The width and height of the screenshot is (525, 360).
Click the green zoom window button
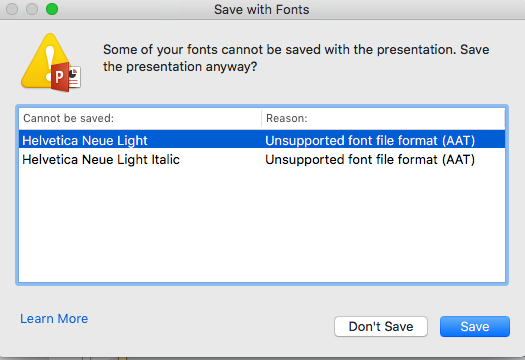point(52,9)
